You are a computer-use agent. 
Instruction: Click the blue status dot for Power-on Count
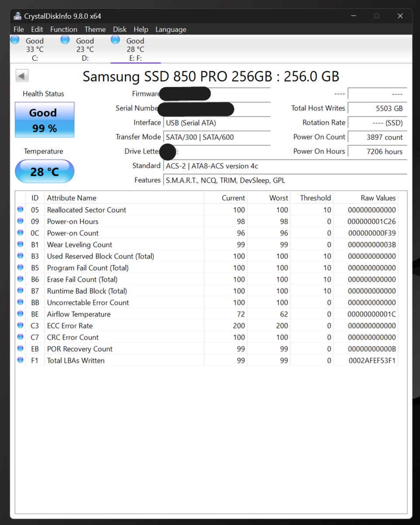click(21, 233)
